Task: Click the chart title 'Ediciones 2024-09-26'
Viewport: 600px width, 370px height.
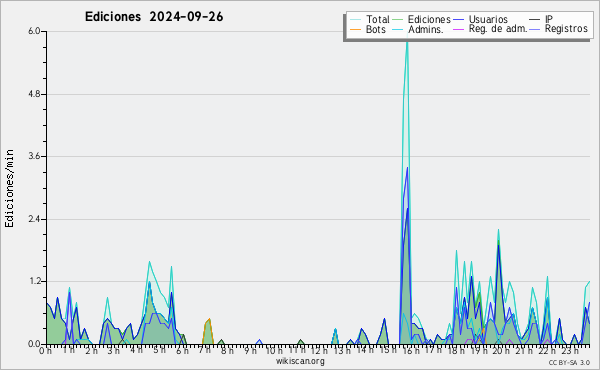Action: (x=154, y=17)
